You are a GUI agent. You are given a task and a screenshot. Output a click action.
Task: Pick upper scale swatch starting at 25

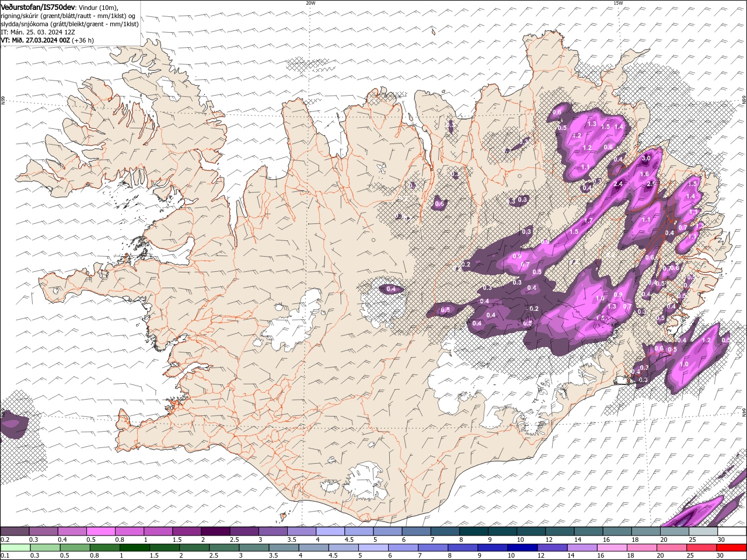[x=703, y=531]
